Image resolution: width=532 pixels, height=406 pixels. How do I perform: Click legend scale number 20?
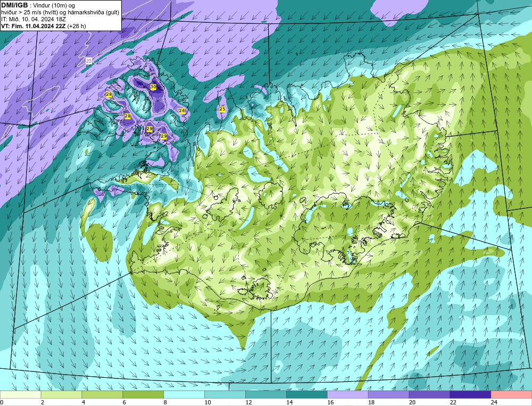tap(412, 402)
